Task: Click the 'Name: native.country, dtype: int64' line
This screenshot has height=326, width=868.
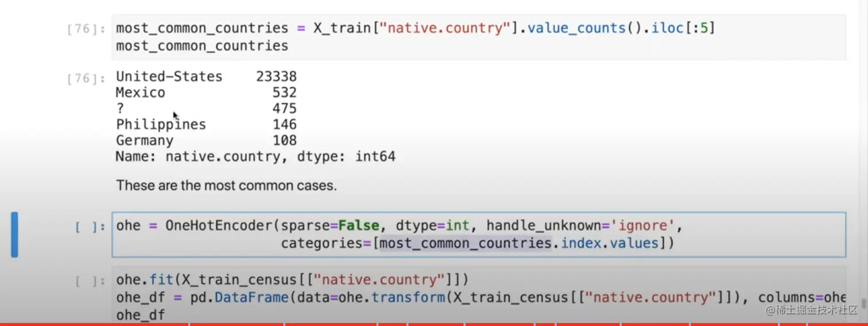Action: tap(255, 156)
